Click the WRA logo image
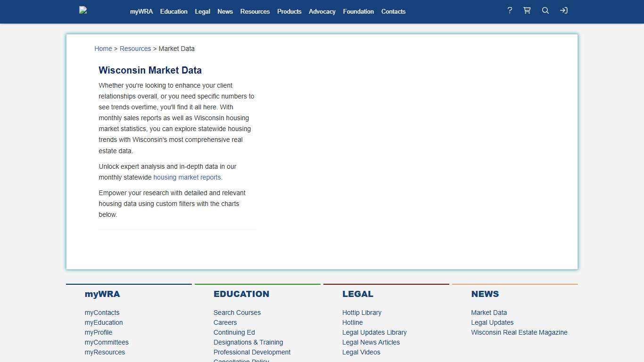644x362 pixels. 83,10
